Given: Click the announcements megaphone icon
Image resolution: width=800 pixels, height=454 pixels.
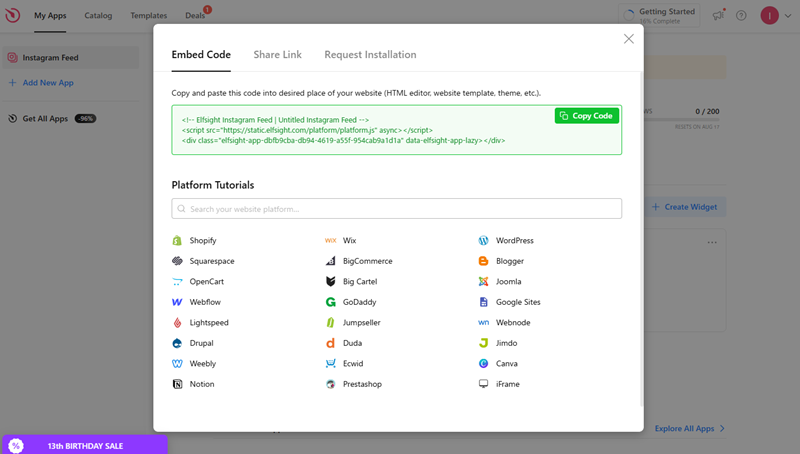Looking at the screenshot, I should tap(718, 15).
